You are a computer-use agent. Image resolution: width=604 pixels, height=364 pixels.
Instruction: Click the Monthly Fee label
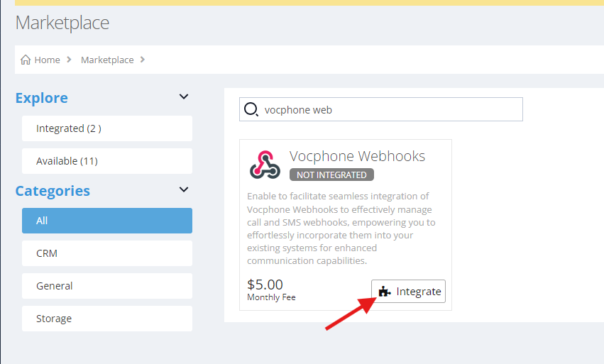tap(271, 297)
